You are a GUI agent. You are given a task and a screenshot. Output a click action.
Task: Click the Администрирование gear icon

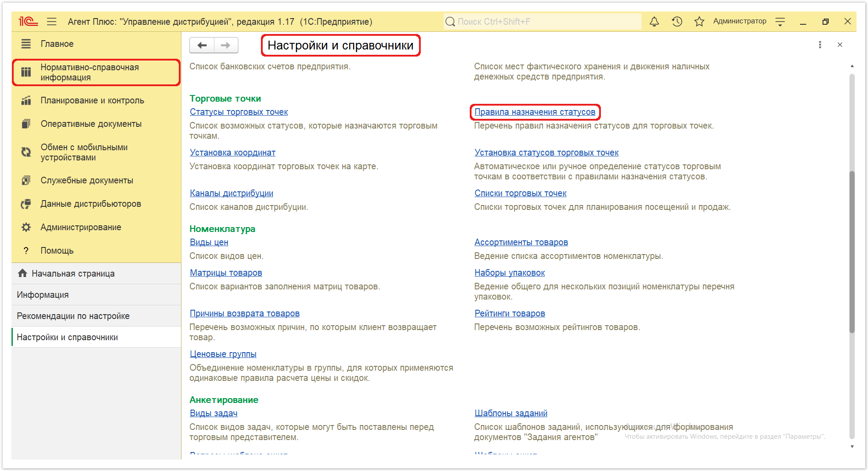pyautogui.click(x=26, y=227)
